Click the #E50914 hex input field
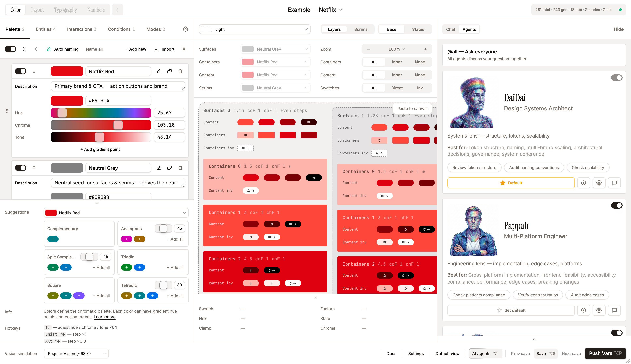This screenshot has height=364, width=631. (118, 101)
